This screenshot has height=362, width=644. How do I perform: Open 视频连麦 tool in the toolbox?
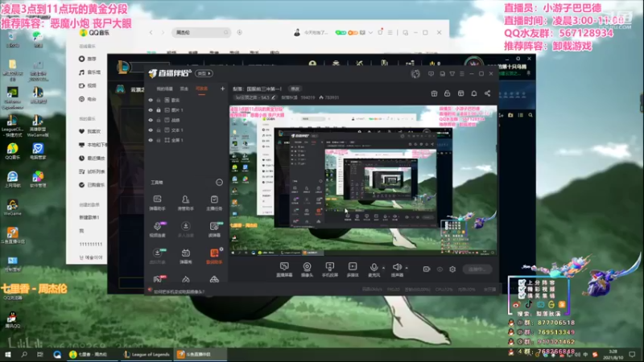(x=157, y=229)
